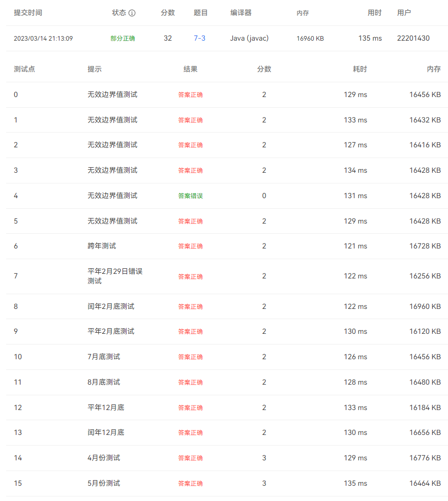This screenshot has height=501, width=448.
Task: Click the 提示 column header
Action: (x=95, y=69)
